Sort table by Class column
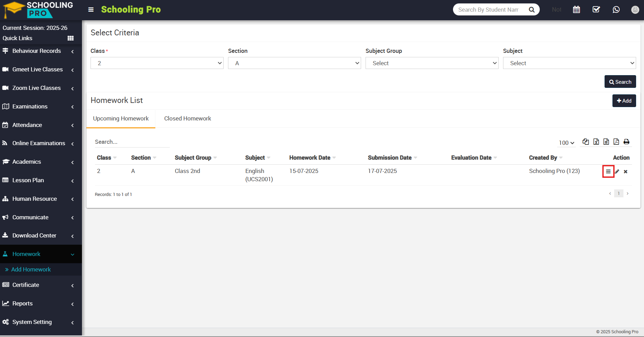Screen dimensions: 644x337 107,158
